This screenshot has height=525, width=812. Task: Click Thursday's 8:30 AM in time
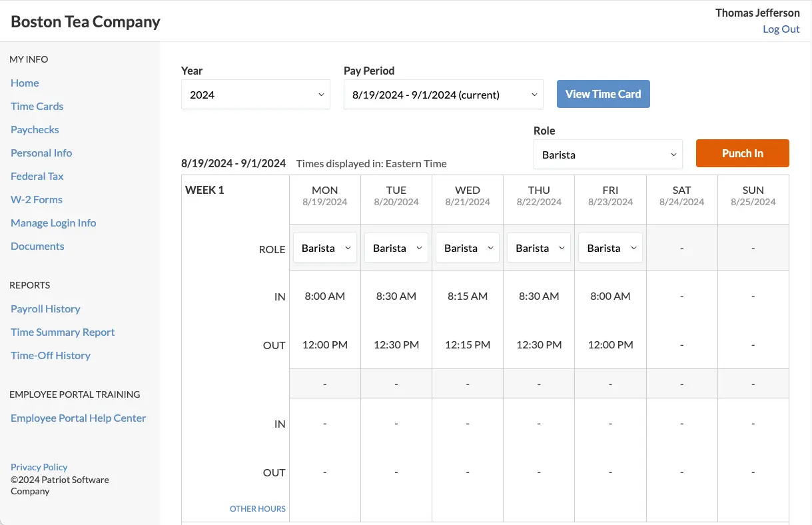coord(539,296)
